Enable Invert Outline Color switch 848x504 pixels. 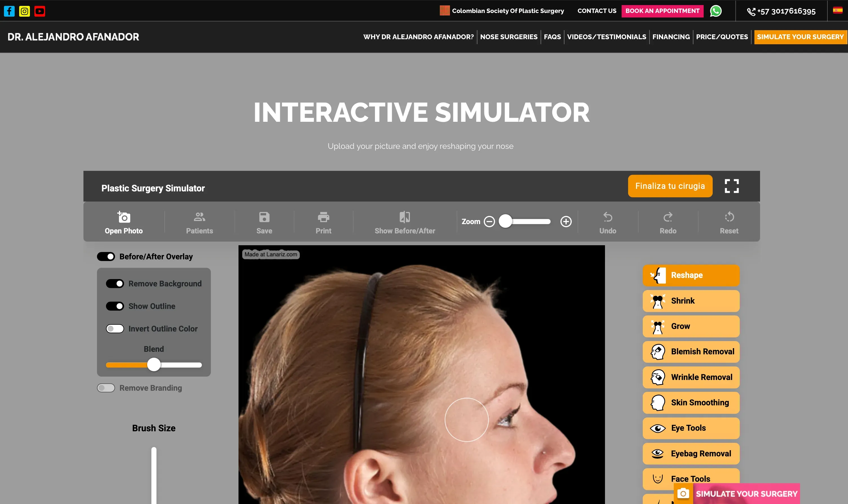pyautogui.click(x=115, y=329)
